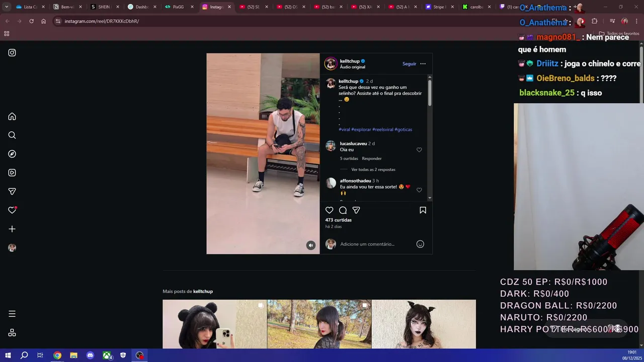644x362 pixels.
Task: Open profile avatar in sidebar
Action: click(12, 248)
